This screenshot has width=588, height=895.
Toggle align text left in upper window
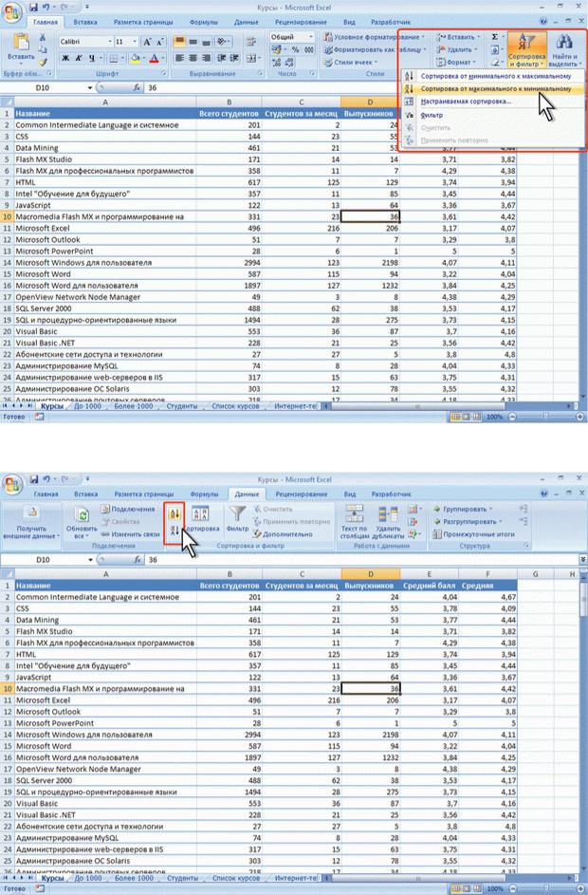coord(179,58)
